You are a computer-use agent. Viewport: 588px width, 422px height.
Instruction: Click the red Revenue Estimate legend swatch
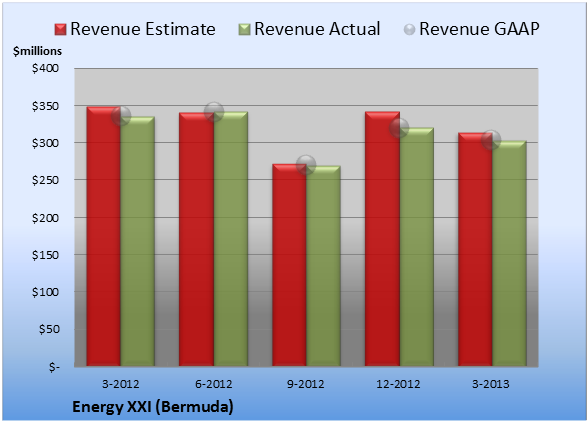[60, 30]
